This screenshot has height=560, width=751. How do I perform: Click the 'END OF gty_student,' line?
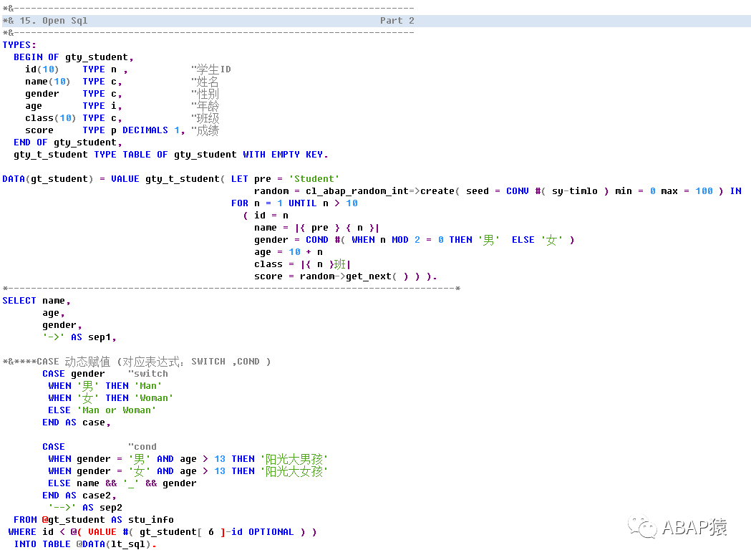pyautogui.click(x=67, y=143)
